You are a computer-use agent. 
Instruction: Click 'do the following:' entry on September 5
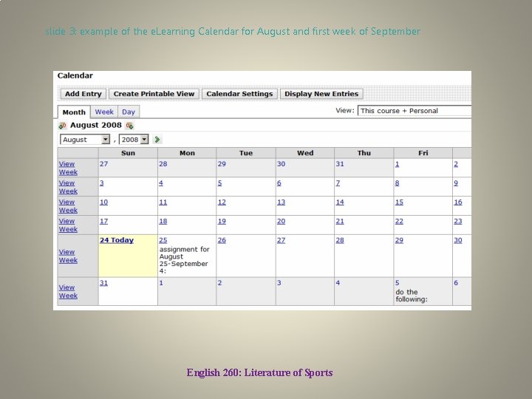point(412,296)
